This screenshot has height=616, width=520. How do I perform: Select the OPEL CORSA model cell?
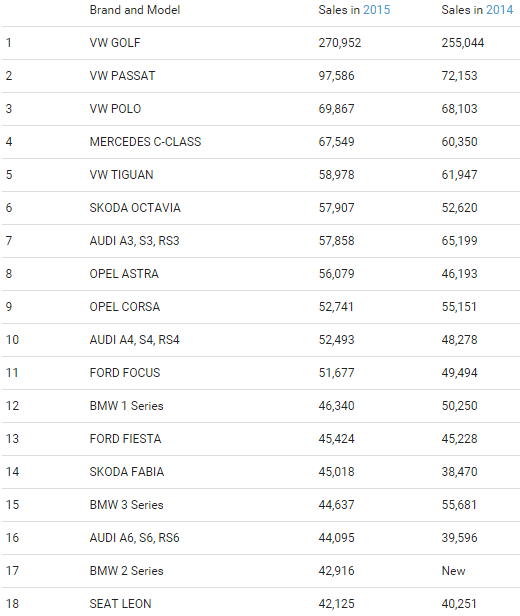click(125, 307)
